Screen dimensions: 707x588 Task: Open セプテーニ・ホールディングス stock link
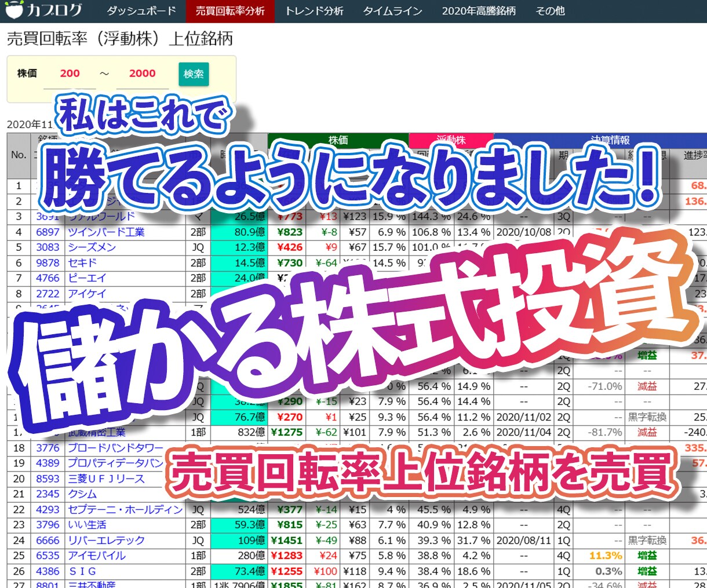pyautogui.click(x=125, y=510)
